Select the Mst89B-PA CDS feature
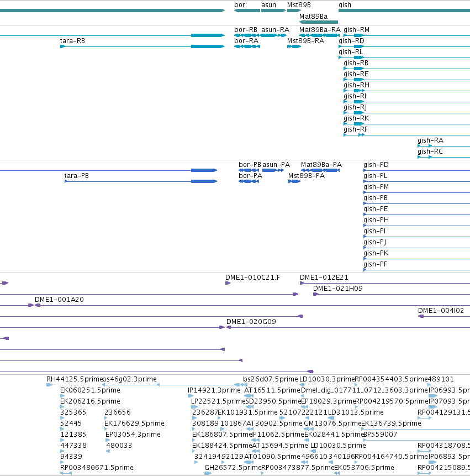Viewport: 470px width, 476px height. (x=294, y=181)
